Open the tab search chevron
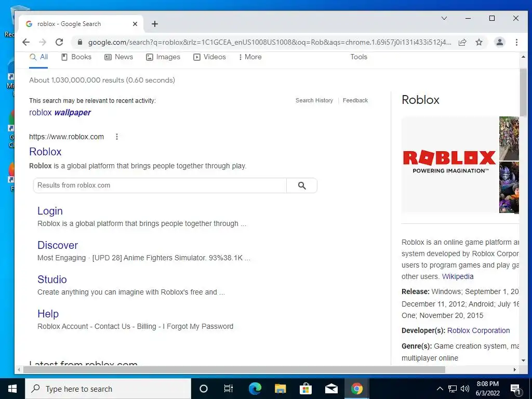Image resolution: width=532 pixels, height=399 pixels. pyautogui.click(x=444, y=18)
